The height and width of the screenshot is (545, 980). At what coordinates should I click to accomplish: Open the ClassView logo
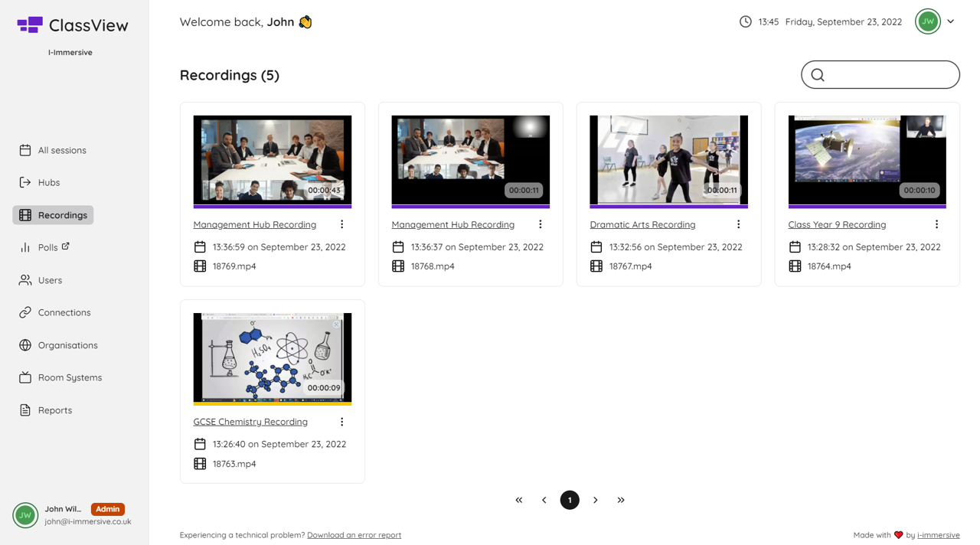tap(72, 24)
